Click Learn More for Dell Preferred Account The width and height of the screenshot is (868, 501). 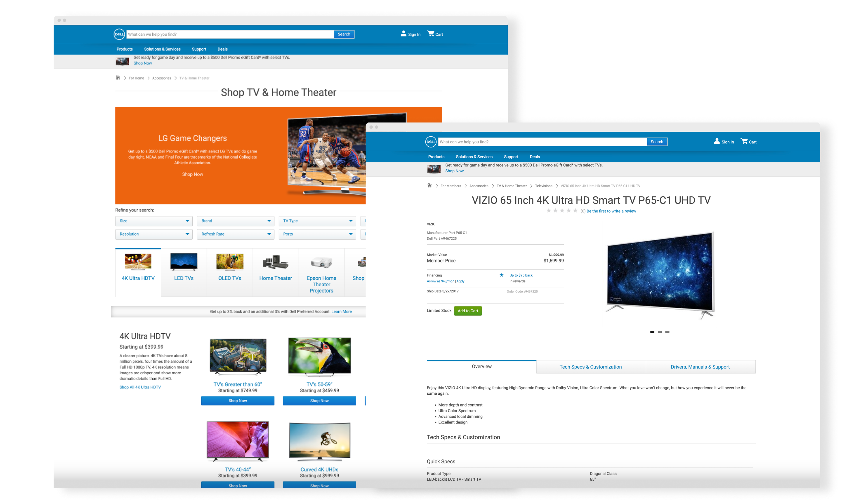(x=342, y=311)
